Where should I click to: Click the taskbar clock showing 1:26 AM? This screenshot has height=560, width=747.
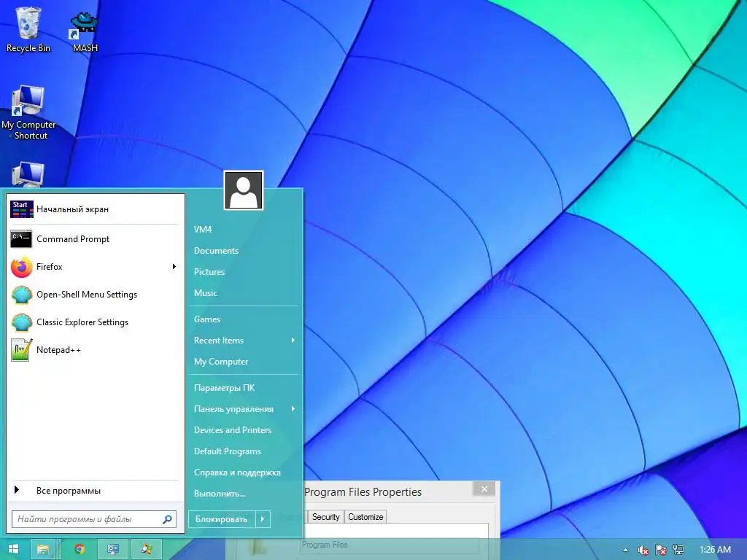(x=715, y=550)
